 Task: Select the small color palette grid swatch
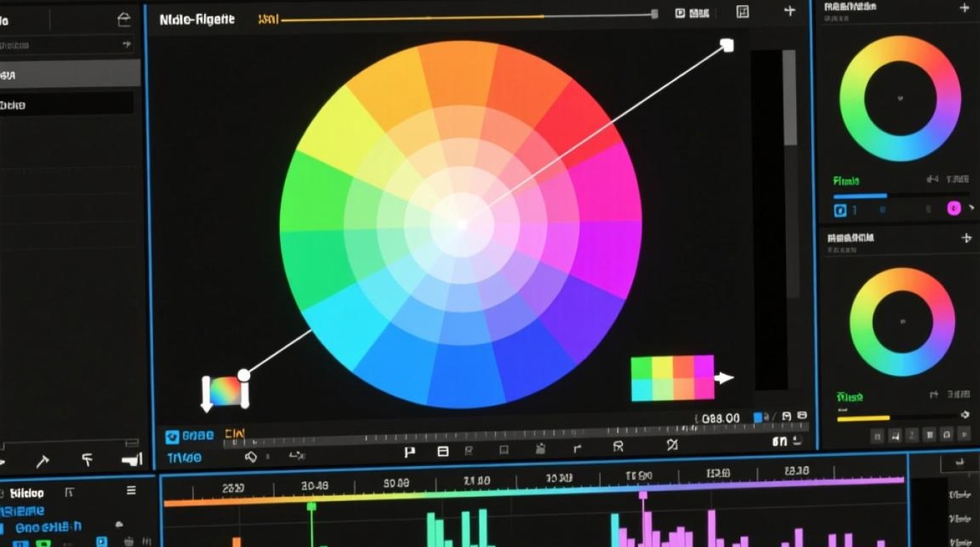(672, 378)
